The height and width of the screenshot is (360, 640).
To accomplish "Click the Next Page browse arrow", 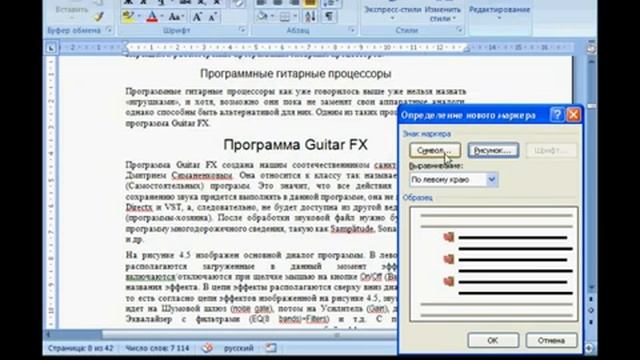I will [591, 322].
